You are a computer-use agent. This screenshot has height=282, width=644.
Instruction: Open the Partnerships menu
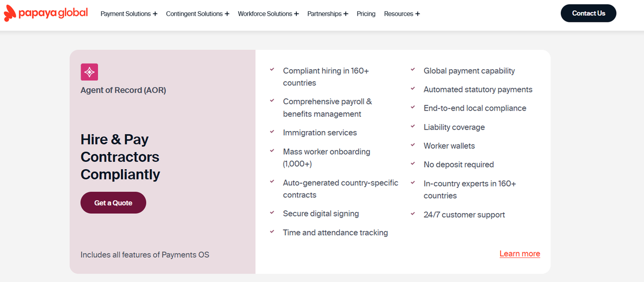tap(327, 14)
